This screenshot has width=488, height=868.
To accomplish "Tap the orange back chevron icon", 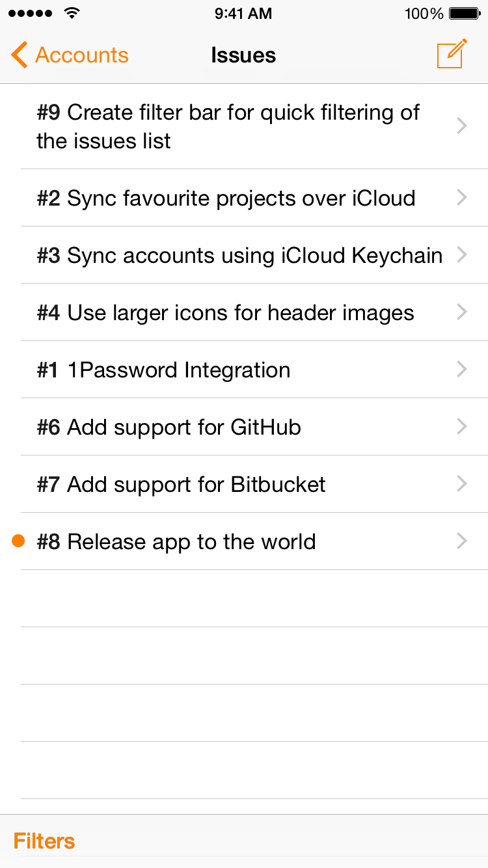I will (x=20, y=55).
